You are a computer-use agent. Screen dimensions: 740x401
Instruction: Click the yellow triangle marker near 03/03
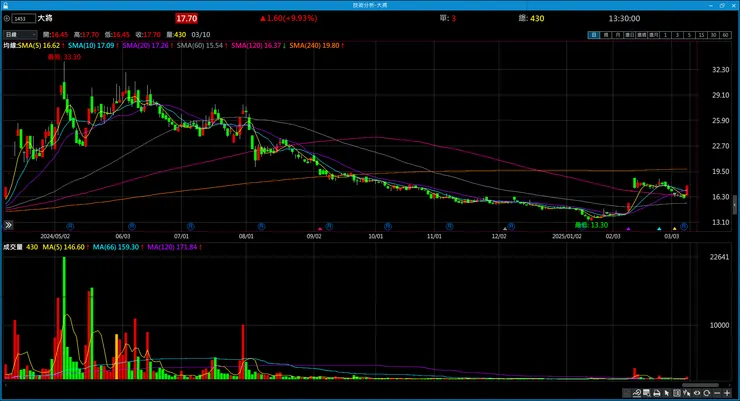[x=674, y=229]
